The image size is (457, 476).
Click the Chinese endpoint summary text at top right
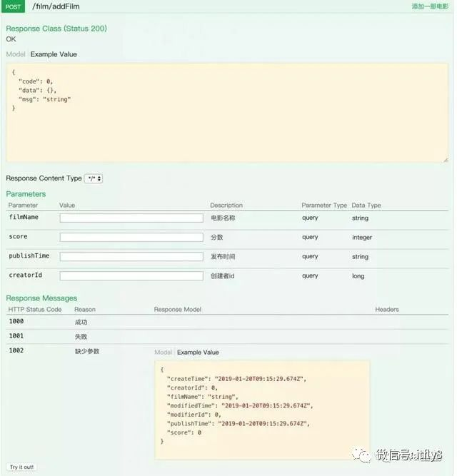[x=430, y=6]
